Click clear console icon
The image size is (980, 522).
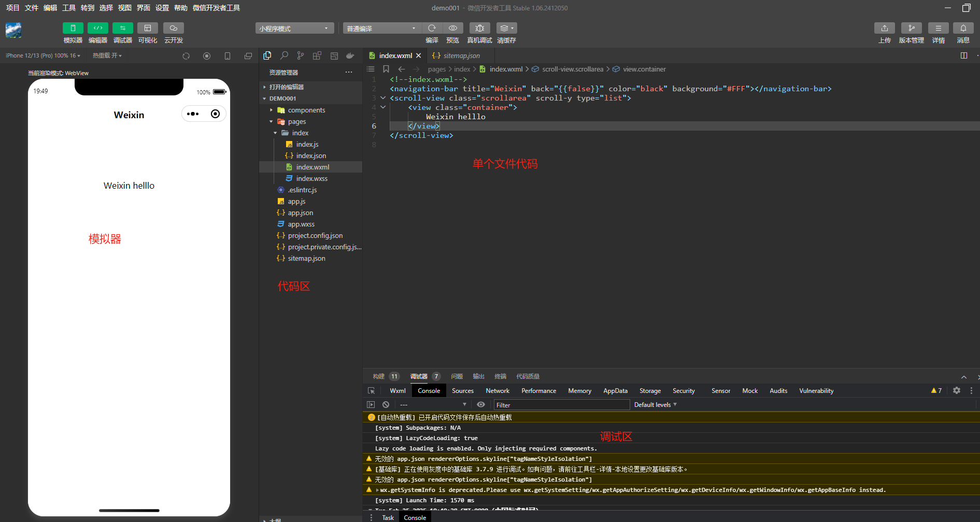pyautogui.click(x=386, y=404)
